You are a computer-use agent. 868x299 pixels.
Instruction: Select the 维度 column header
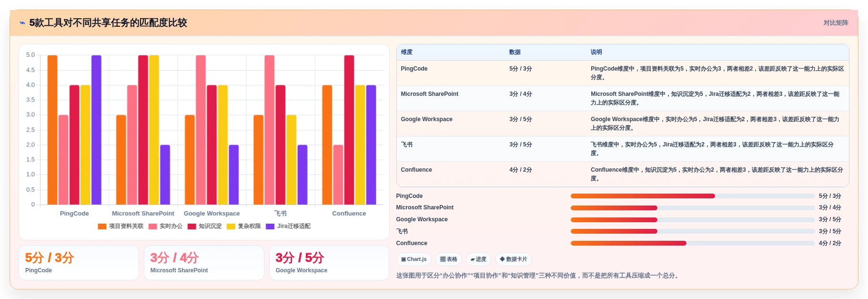407,52
